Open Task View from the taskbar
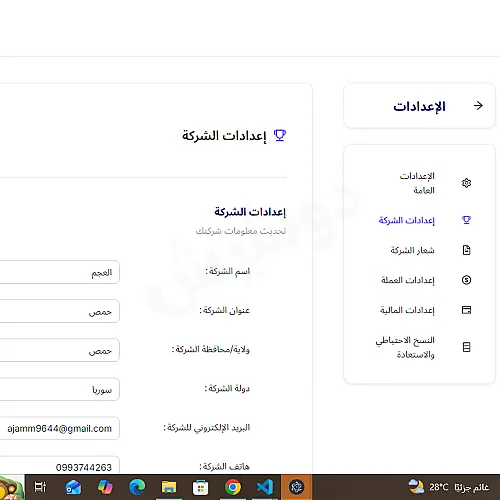 click(x=40, y=487)
